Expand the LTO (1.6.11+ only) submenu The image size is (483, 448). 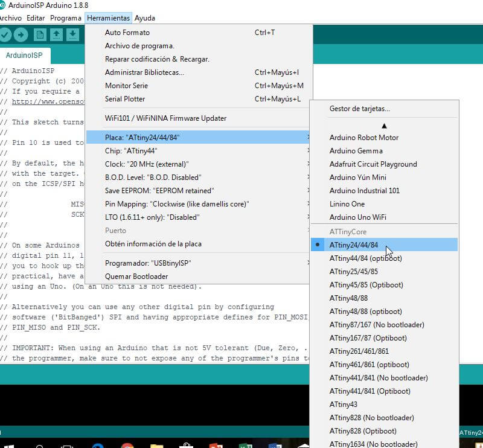click(x=197, y=217)
